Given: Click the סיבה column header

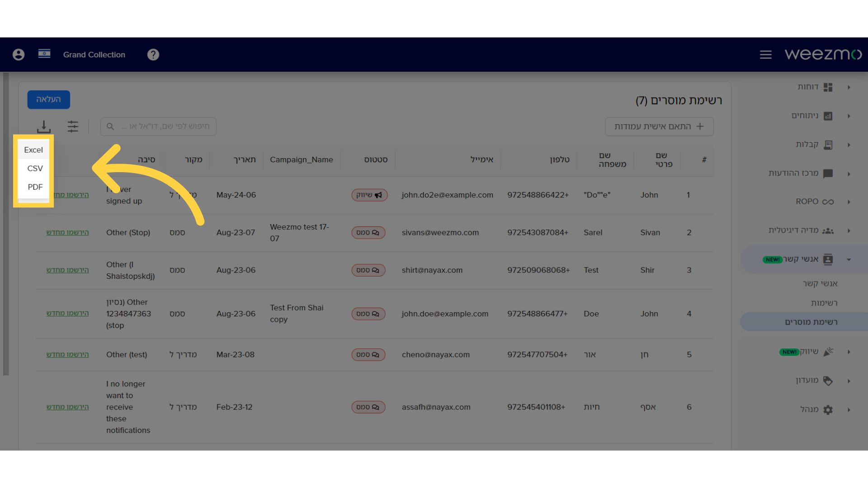Looking at the screenshot, I should (x=146, y=160).
